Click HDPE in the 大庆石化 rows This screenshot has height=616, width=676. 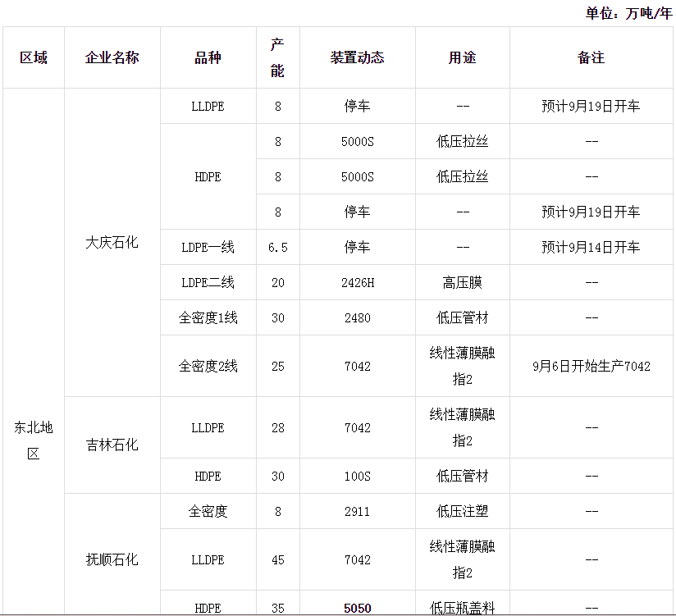208,176
